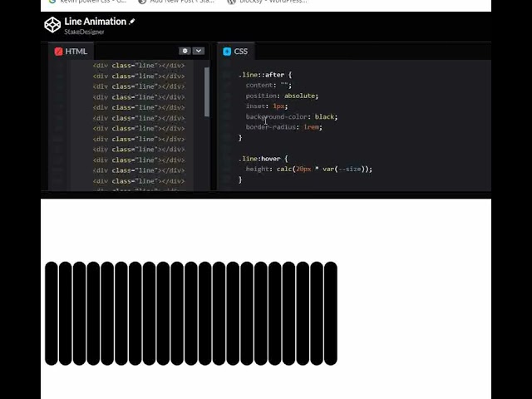Click the ".line::after {" selector line
This screenshot has height=399, width=532.
[265, 75]
